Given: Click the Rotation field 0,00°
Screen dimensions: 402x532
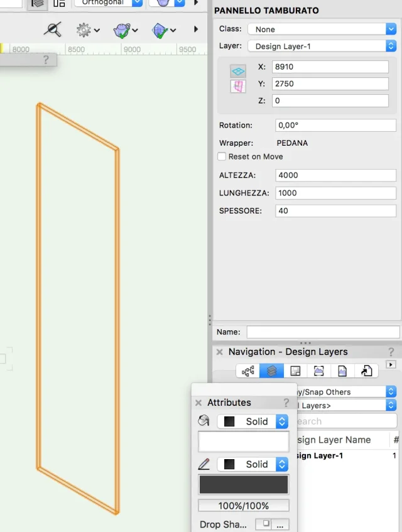Looking at the screenshot, I should click(335, 125).
